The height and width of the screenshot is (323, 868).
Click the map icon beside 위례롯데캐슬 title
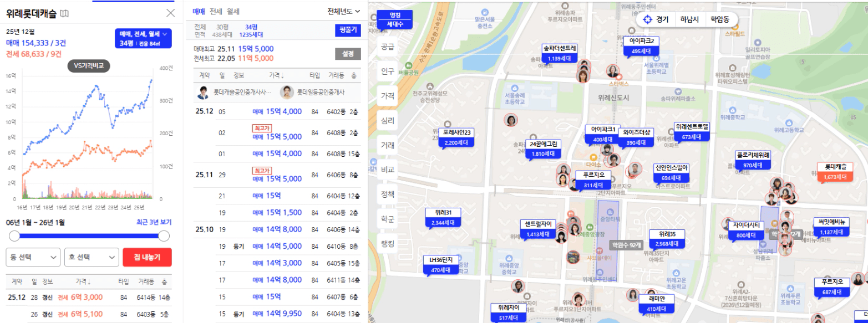click(65, 13)
